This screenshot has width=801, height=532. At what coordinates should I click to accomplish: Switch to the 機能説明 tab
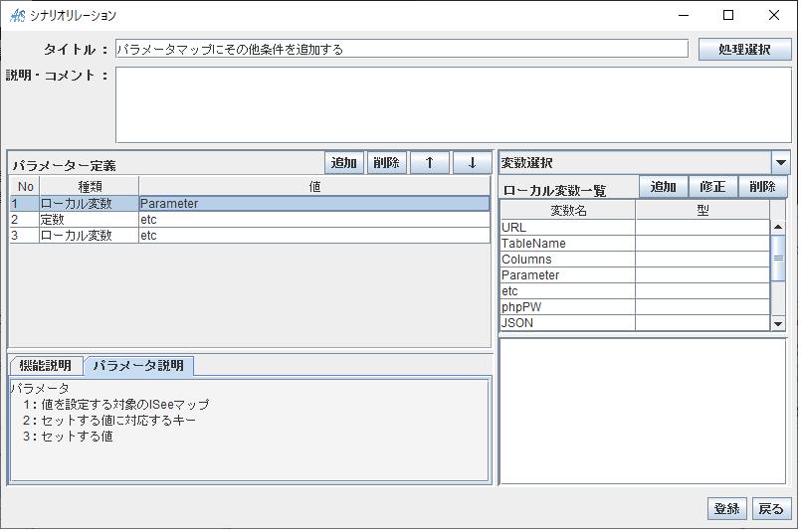[x=46, y=366]
